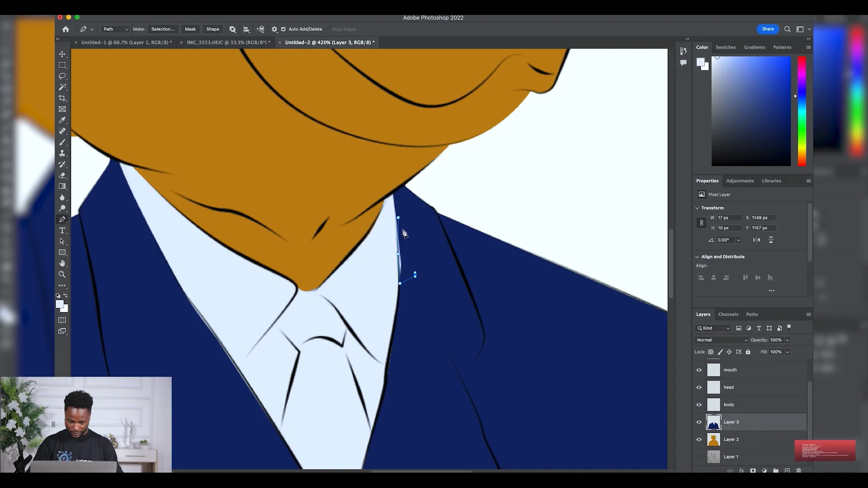
Task: Open the Channels tab
Action: [728, 314]
